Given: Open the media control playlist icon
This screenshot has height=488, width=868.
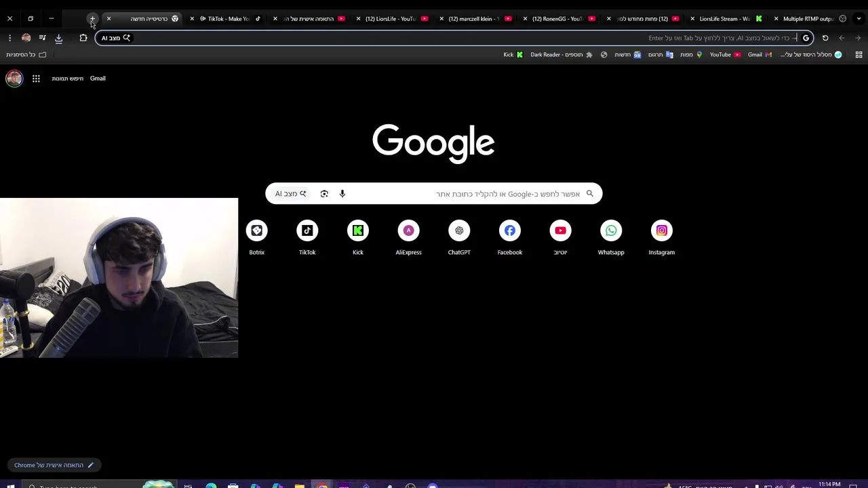Looking at the screenshot, I should pyautogui.click(x=42, y=38).
